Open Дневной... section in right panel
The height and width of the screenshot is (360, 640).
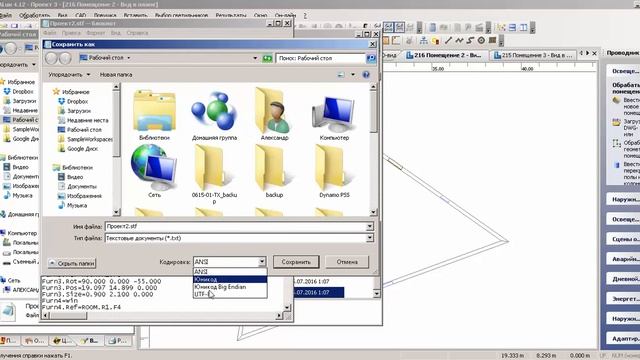click(x=624, y=279)
